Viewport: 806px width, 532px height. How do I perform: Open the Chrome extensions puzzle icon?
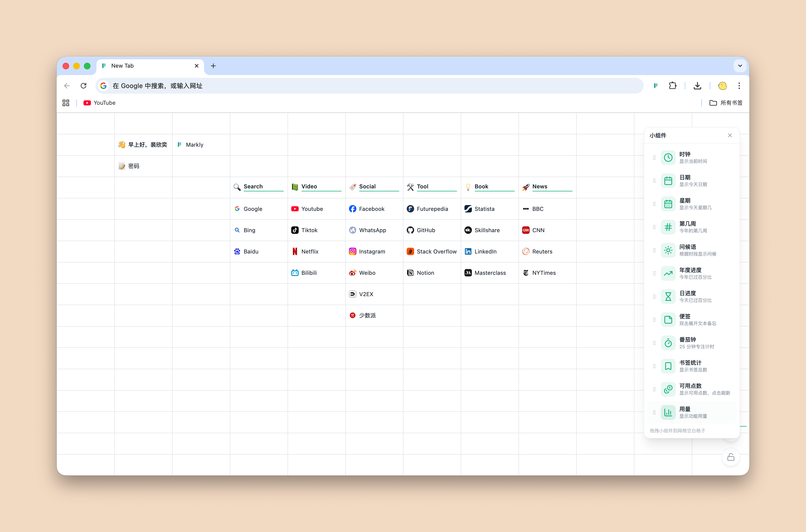pos(672,86)
